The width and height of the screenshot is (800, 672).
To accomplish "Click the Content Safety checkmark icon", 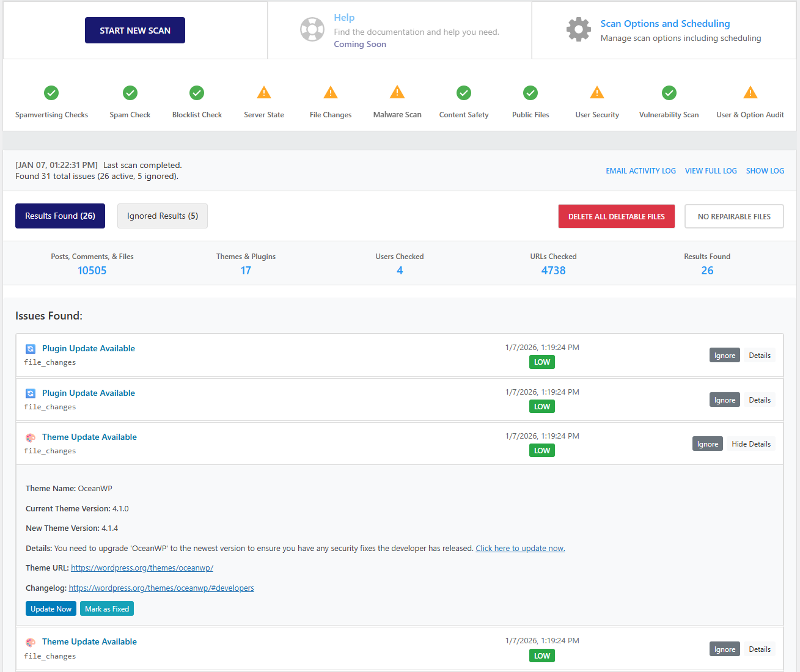I will [464, 93].
